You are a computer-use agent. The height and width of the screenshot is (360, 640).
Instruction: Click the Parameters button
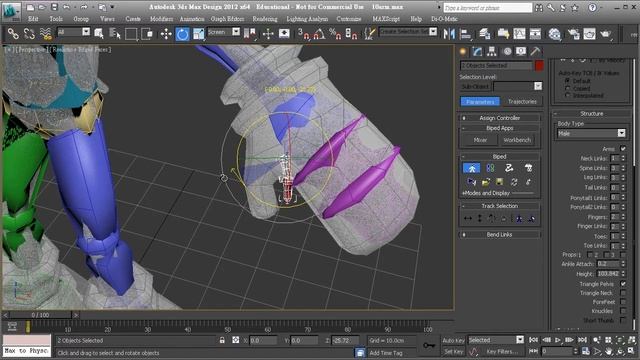480,102
